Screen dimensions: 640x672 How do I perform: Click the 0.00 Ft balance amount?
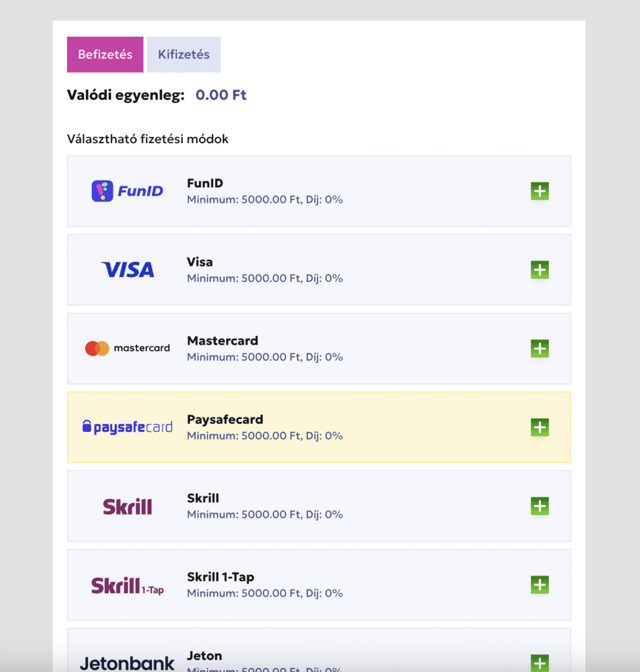click(x=221, y=94)
